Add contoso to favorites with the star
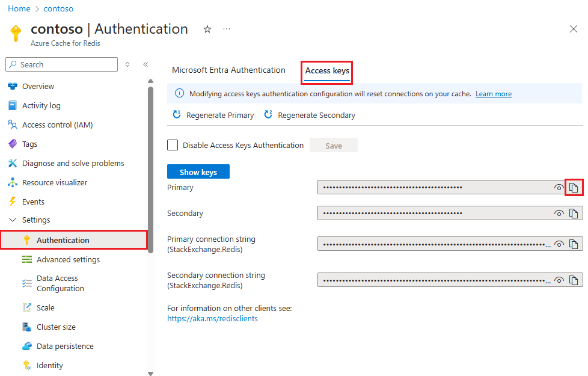 point(207,28)
